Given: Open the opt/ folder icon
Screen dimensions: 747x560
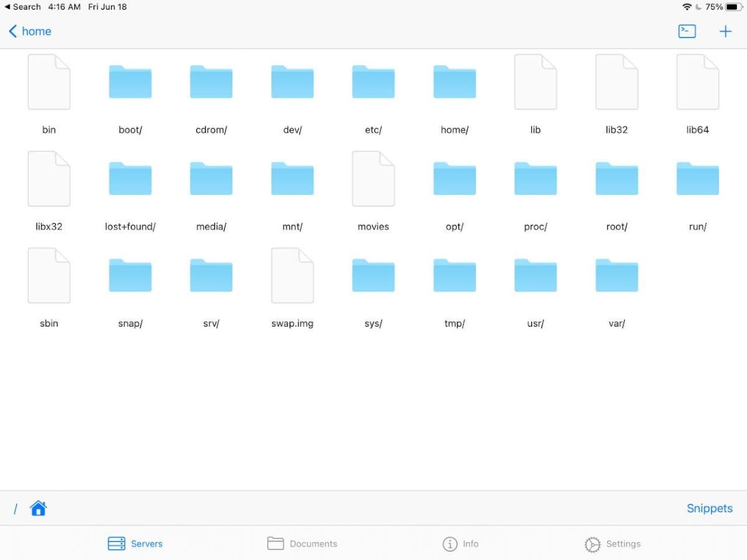Looking at the screenshot, I should pyautogui.click(x=454, y=179).
